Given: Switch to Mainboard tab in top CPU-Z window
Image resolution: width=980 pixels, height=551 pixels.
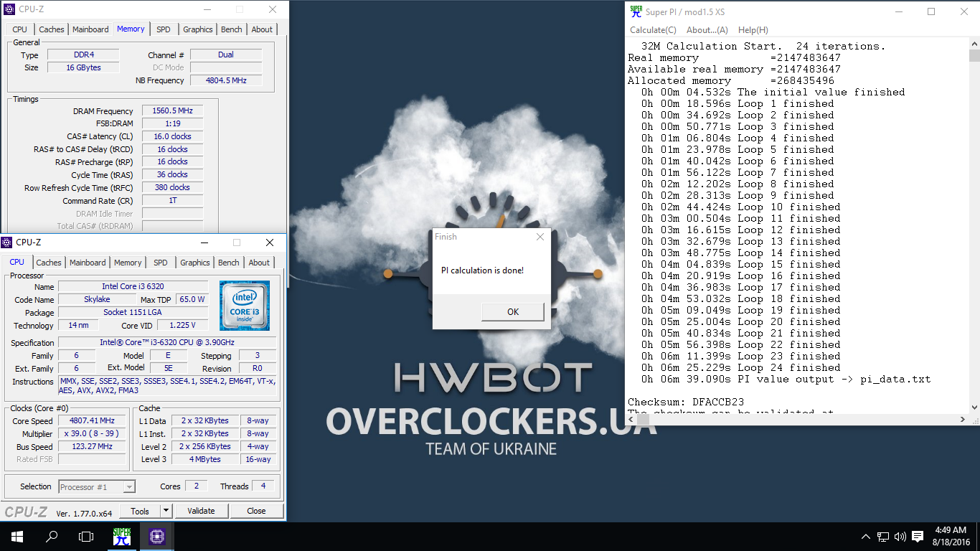Looking at the screenshot, I should click(x=90, y=29).
